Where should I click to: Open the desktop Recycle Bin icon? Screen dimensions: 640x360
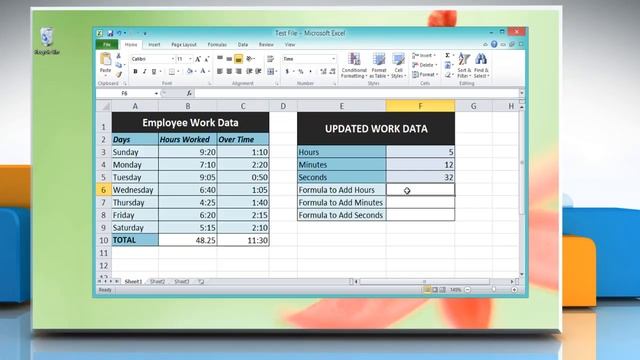pyautogui.click(x=47, y=41)
